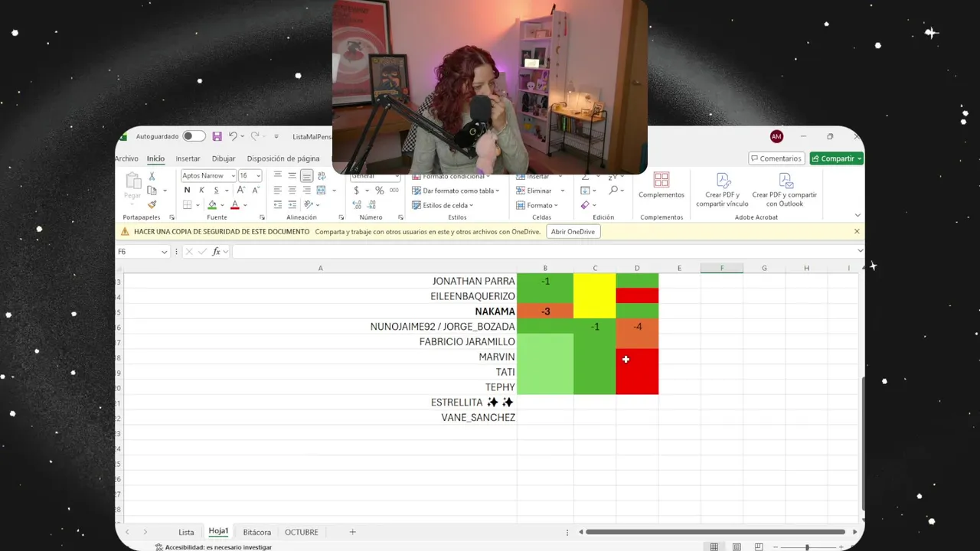Image resolution: width=980 pixels, height=551 pixels.
Task: Switch to the Bitácora sheet tab
Action: point(256,532)
